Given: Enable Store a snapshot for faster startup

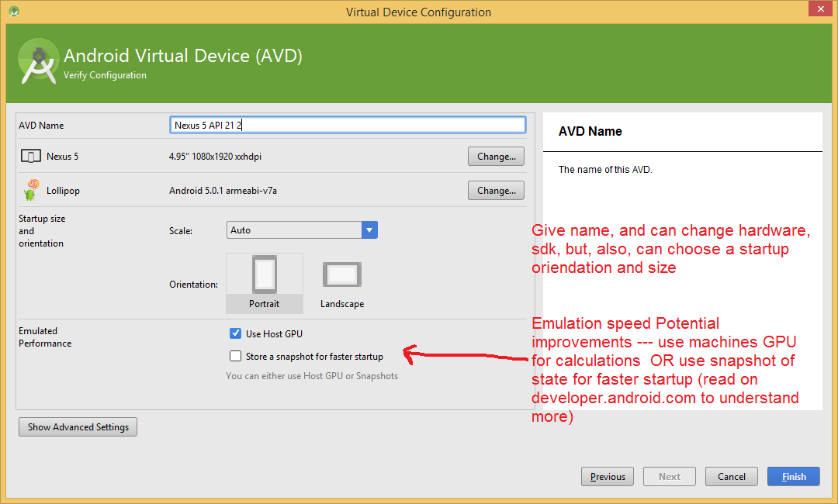Looking at the screenshot, I should point(236,357).
